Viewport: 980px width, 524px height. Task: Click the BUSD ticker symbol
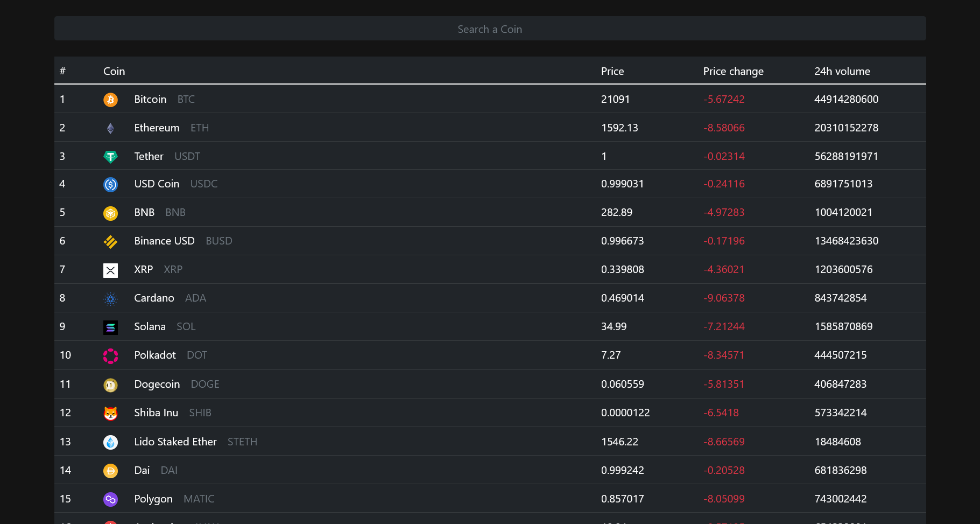219,241
